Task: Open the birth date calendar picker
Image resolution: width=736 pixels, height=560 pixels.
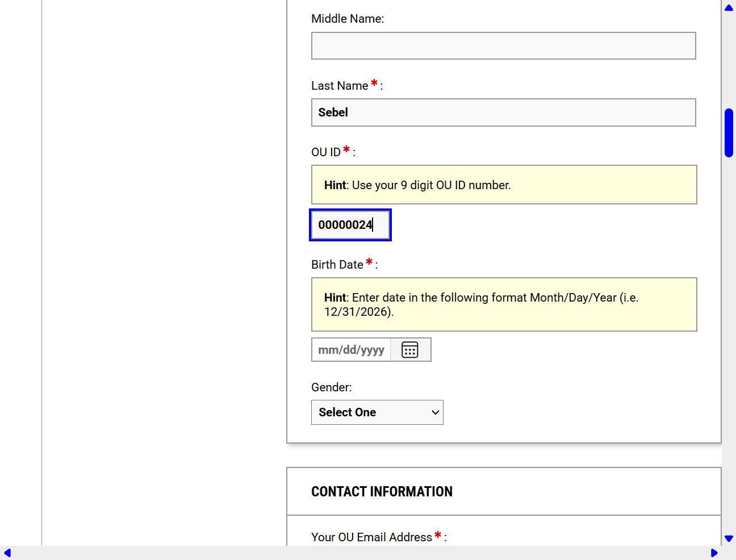Action: [x=410, y=350]
